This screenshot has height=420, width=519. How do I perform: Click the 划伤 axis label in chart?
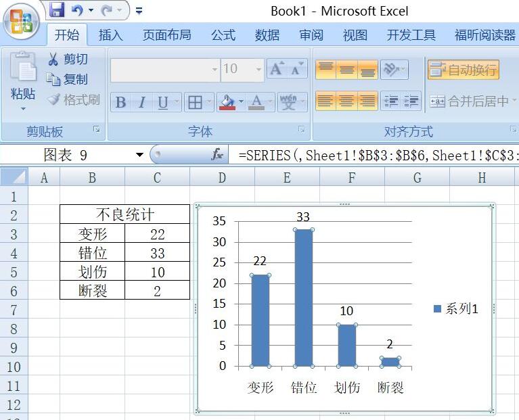(346, 388)
